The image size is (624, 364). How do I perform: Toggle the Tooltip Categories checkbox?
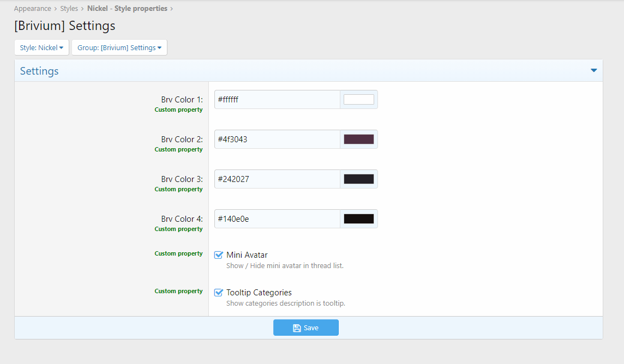(x=219, y=293)
